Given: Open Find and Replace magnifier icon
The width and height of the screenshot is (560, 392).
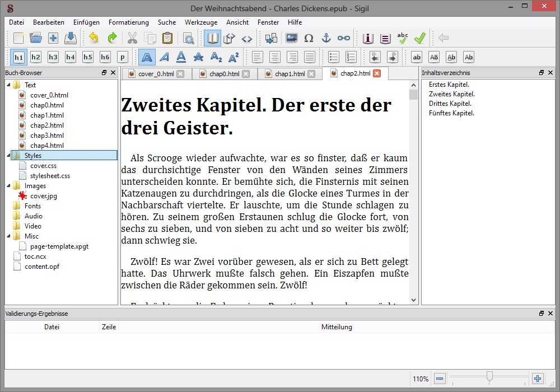Looking at the screenshot, I should pyautogui.click(x=188, y=38).
